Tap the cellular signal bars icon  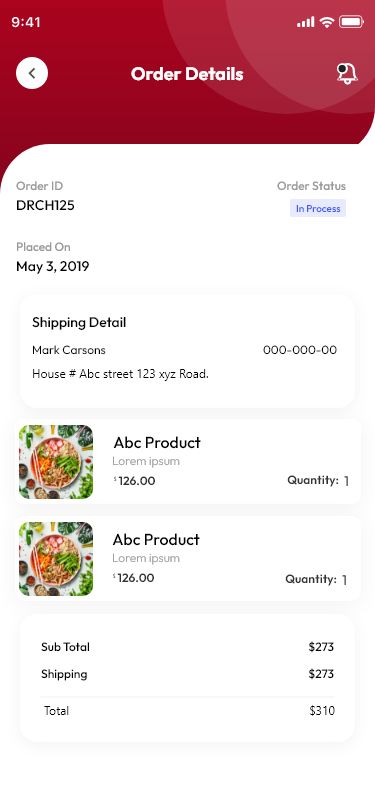point(306,22)
